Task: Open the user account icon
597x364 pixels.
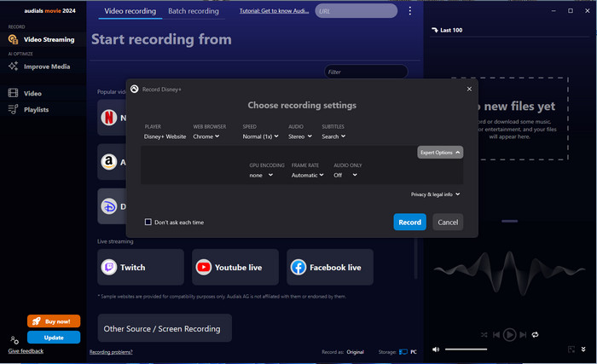Action: pos(14,340)
